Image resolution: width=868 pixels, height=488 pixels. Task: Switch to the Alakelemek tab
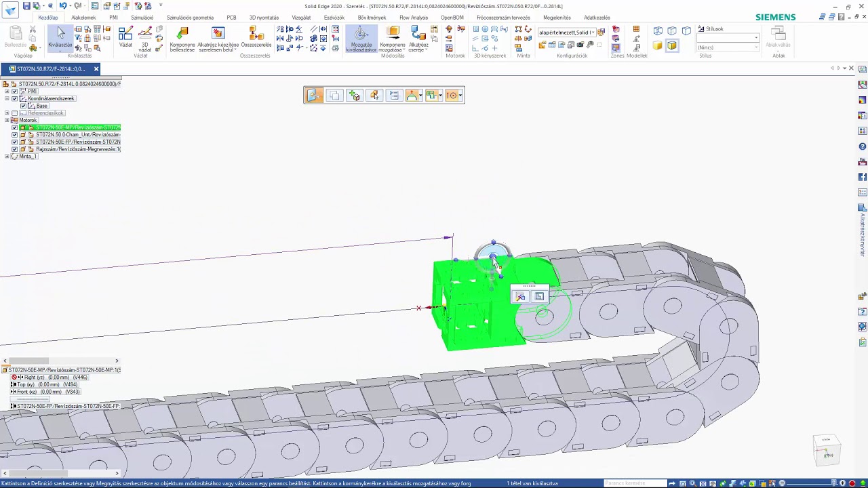click(83, 18)
